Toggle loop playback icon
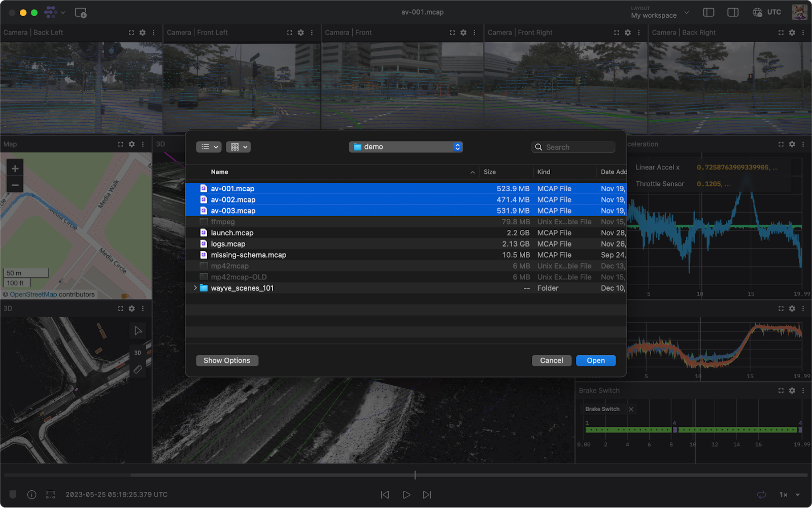 (x=761, y=494)
